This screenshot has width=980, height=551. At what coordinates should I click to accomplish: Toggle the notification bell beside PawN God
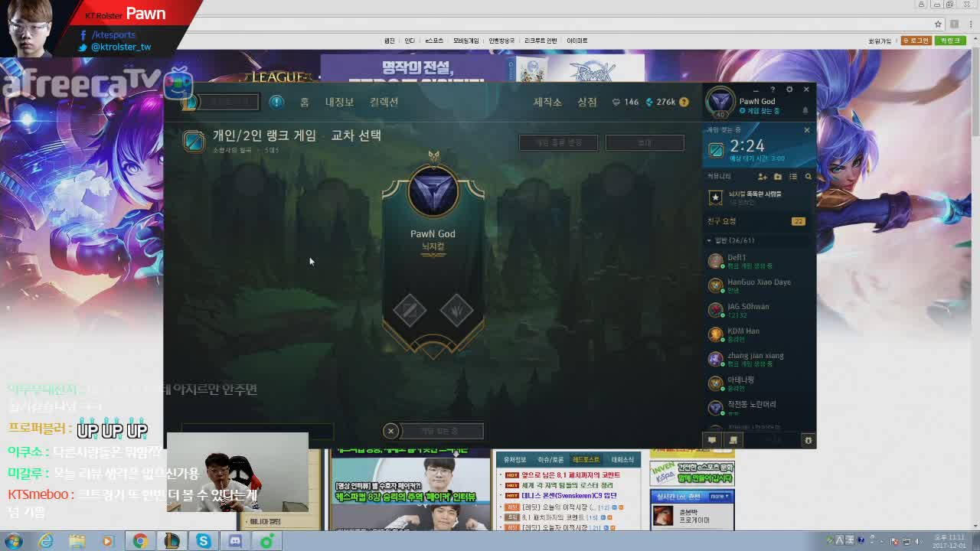(805, 109)
